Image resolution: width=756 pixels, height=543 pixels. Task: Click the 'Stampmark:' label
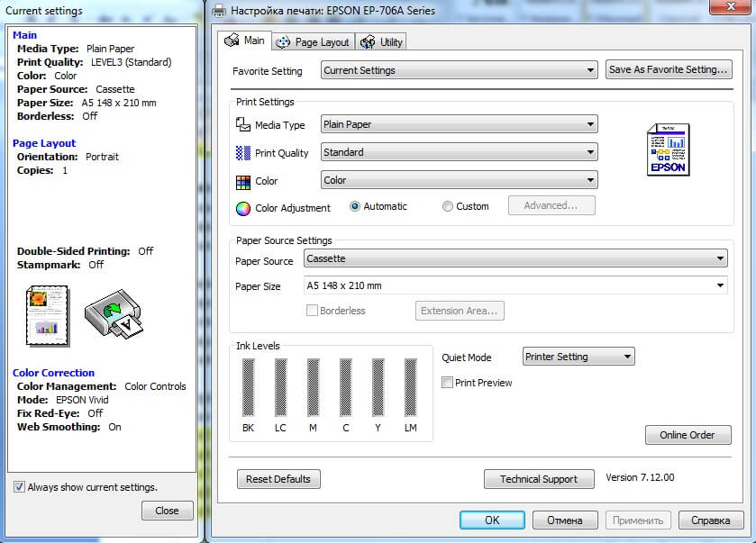(49, 265)
